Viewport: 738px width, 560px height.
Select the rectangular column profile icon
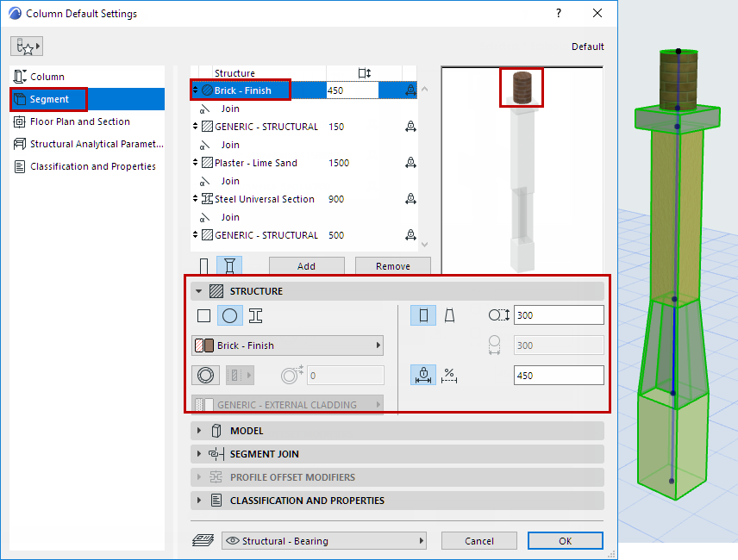point(203,315)
